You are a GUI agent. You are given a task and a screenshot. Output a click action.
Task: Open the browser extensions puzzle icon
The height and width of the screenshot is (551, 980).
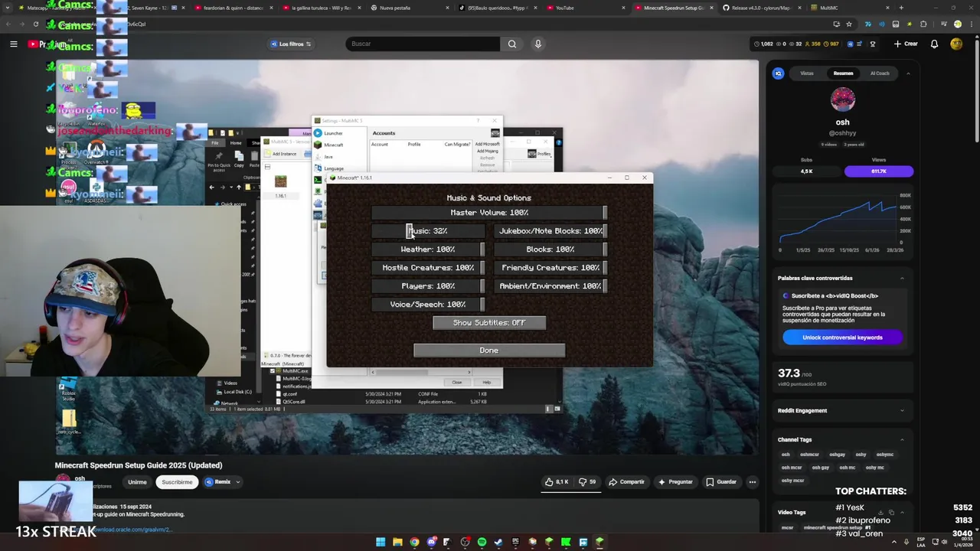(924, 24)
